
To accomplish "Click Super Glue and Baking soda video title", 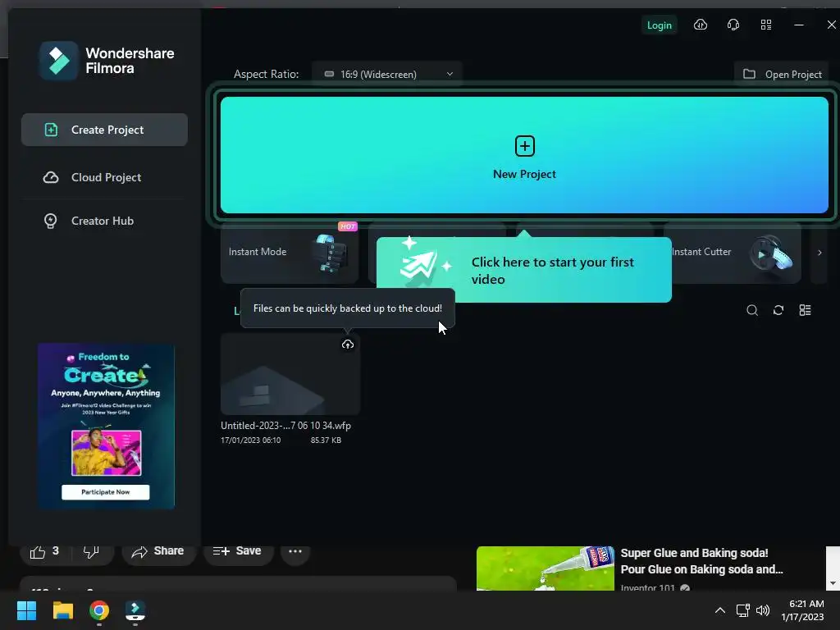I will [x=702, y=561].
